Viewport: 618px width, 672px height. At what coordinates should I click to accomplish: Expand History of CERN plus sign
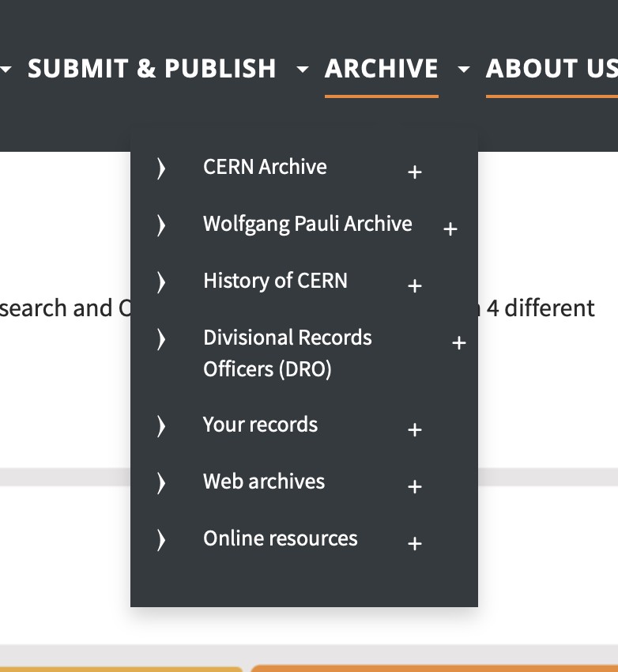pos(414,285)
